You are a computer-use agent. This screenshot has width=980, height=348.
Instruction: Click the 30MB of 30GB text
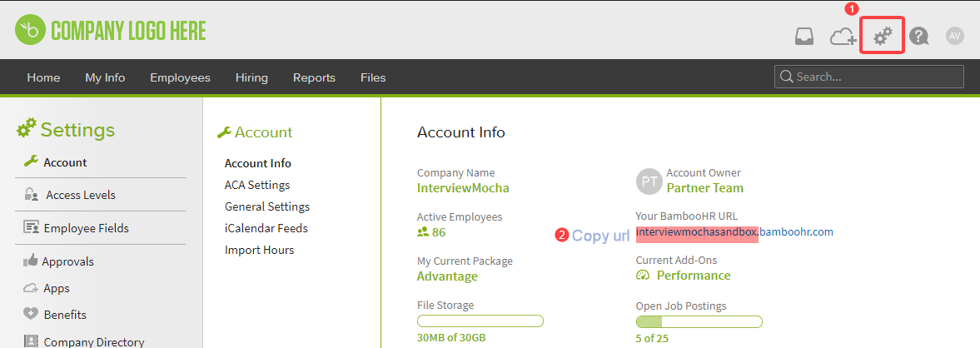point(451,338)
